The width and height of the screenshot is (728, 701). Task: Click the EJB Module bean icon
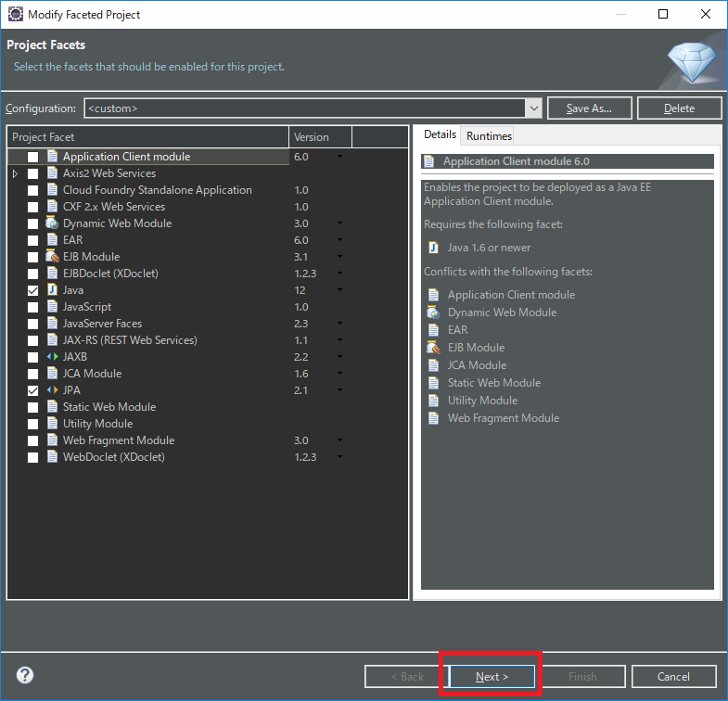tap(52, 257)
